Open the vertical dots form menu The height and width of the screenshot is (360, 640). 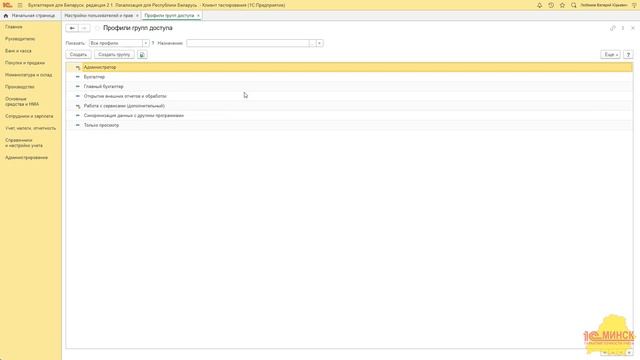click(x=623, y=28)
